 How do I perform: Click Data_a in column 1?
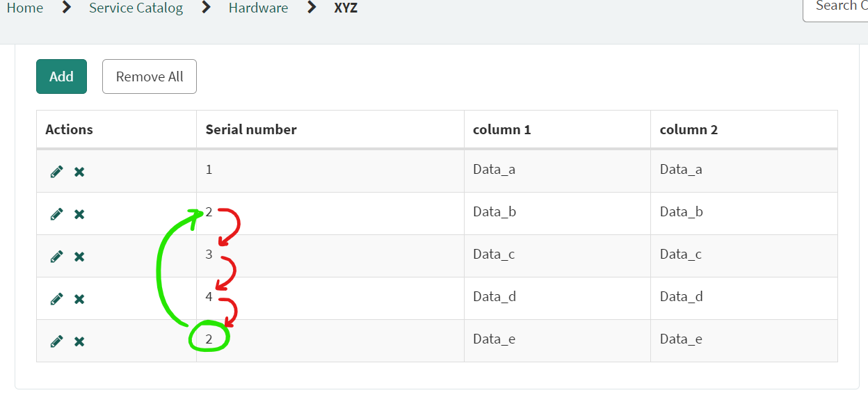click(x=494, y=169)
